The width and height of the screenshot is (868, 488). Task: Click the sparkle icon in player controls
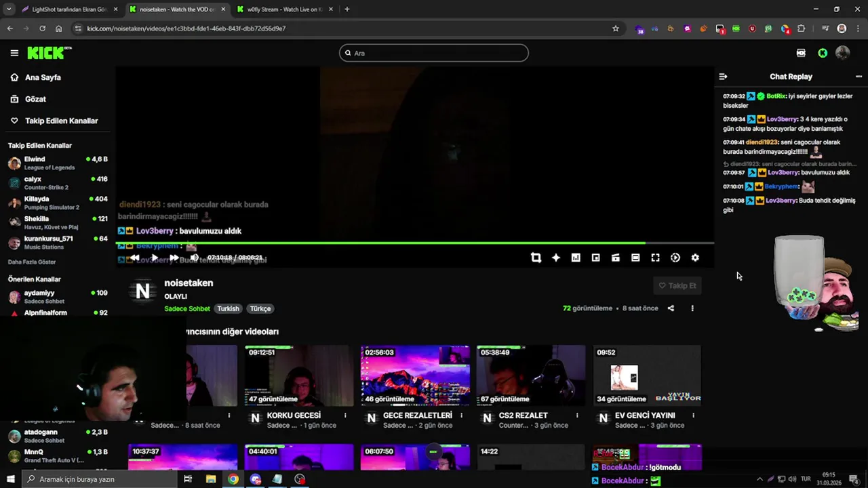pyautogui.click(x=556, y=258)
